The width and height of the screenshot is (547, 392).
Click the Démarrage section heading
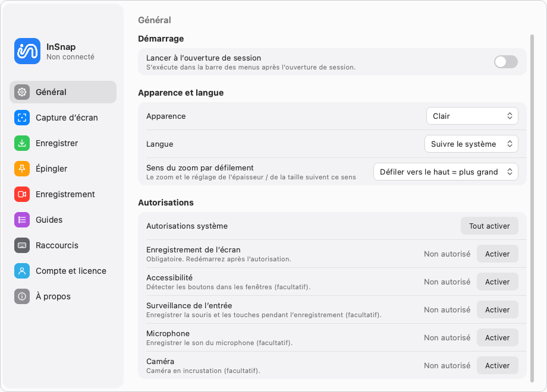click(x=161, y=39)
